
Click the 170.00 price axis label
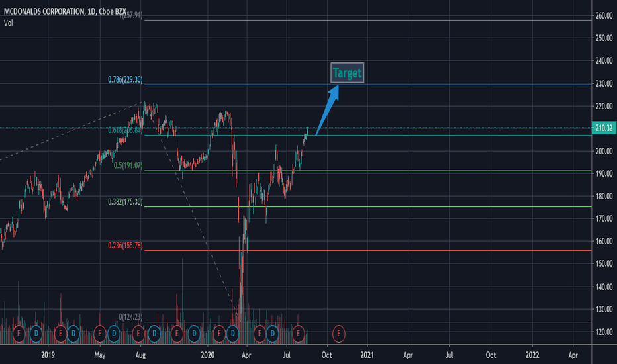(604, 218)
